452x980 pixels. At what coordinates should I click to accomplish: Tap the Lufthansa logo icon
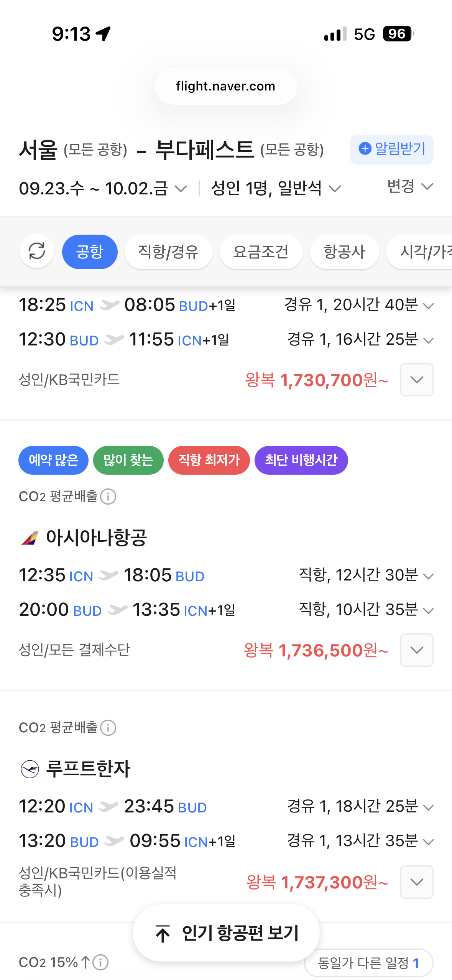(30, 769)
